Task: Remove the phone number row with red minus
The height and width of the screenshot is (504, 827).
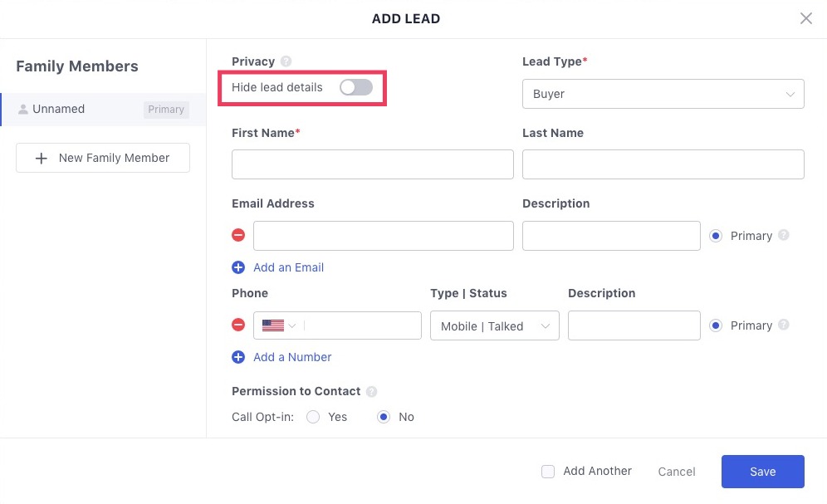Action: [x=238, y=325]
